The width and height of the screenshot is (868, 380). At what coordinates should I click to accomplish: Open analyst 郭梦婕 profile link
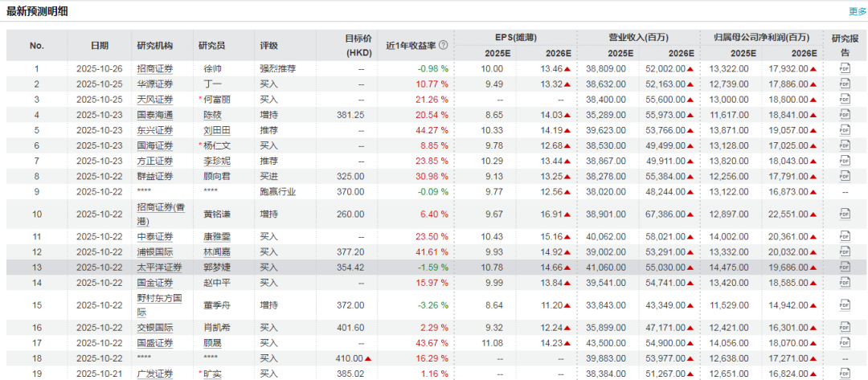pyautogui.click(x=217, y=268)
